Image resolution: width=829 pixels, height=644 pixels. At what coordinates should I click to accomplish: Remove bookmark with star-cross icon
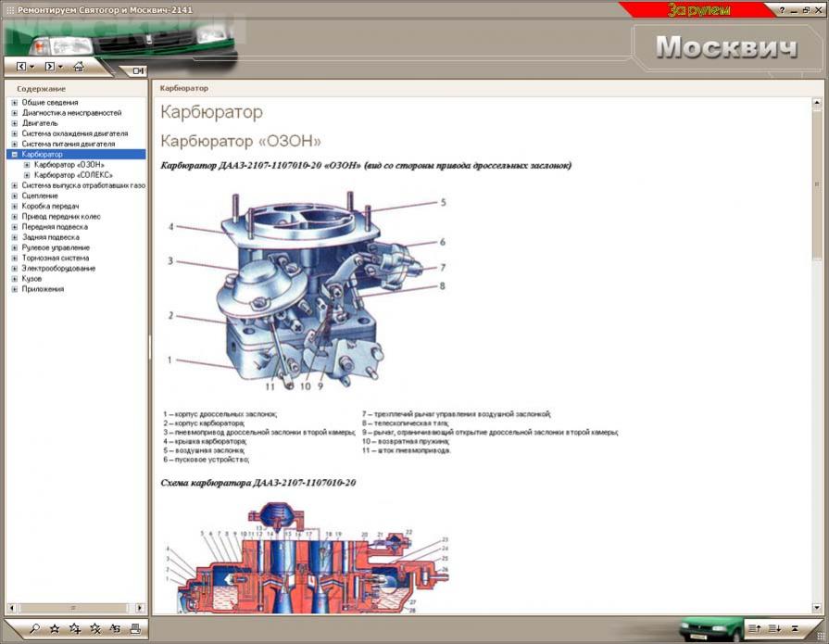(95, 628)
